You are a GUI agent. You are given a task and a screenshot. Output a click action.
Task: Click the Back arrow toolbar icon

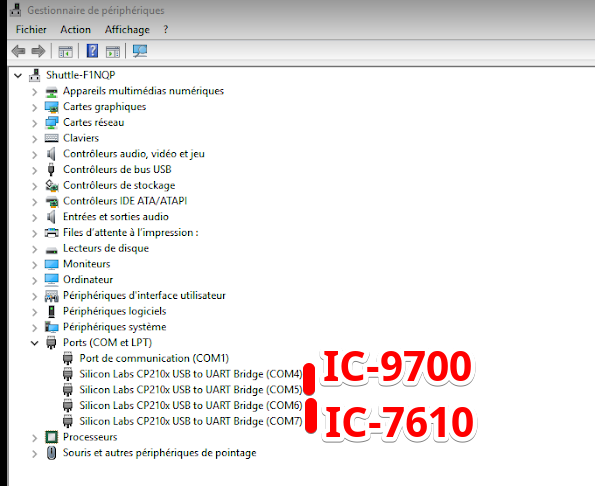click(18, 51)
